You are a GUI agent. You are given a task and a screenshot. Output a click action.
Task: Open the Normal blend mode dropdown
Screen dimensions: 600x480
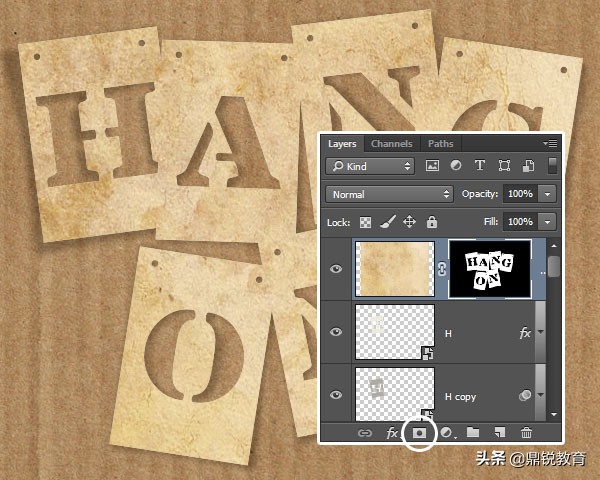[x=390, y=194]
